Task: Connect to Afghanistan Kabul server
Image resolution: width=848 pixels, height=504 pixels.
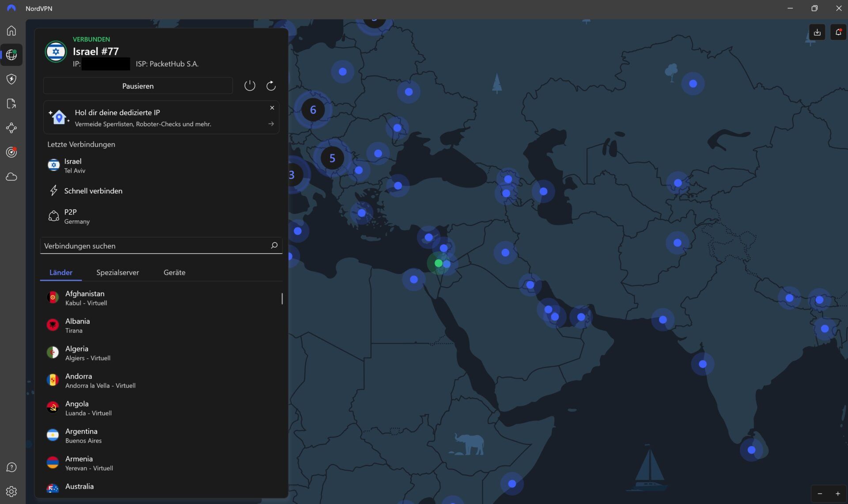Action: [x=132, y=297]
